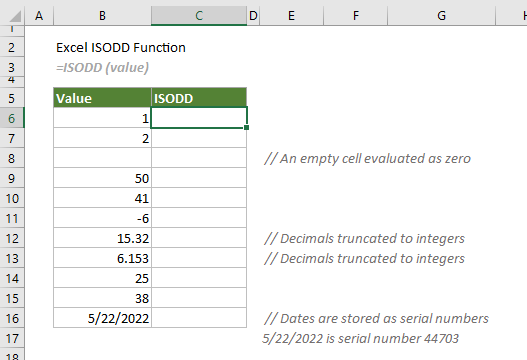527x360 pixels.
Task: Select the ISODD cell next to 5/22/2022
Action: 199,318
